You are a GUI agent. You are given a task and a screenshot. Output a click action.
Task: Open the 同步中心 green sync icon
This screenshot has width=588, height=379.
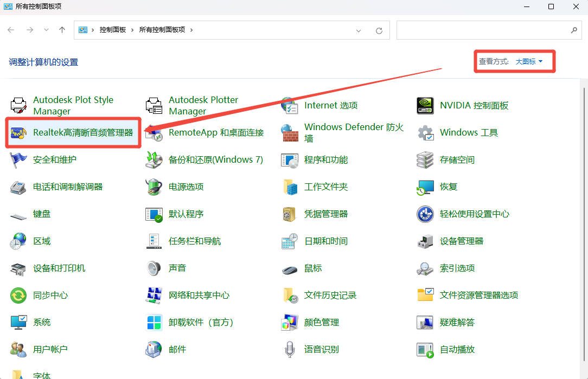click(x=18, y=296)
